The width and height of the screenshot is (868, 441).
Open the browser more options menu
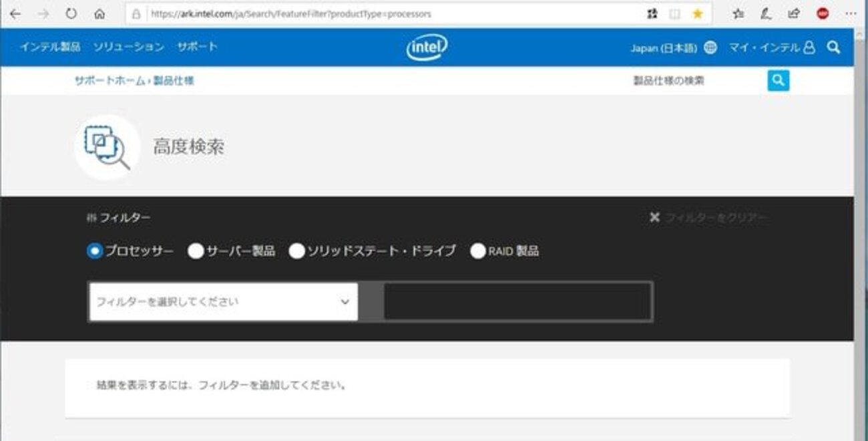[x=851, y=13]
